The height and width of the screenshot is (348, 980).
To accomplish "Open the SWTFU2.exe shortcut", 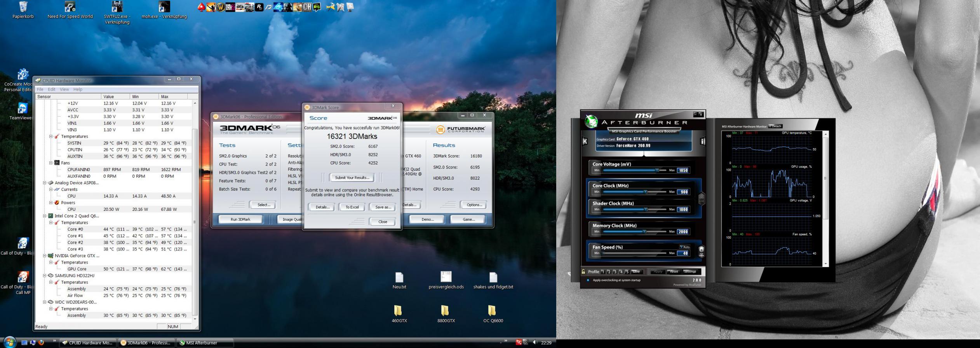I will click(x=117, y=12).
